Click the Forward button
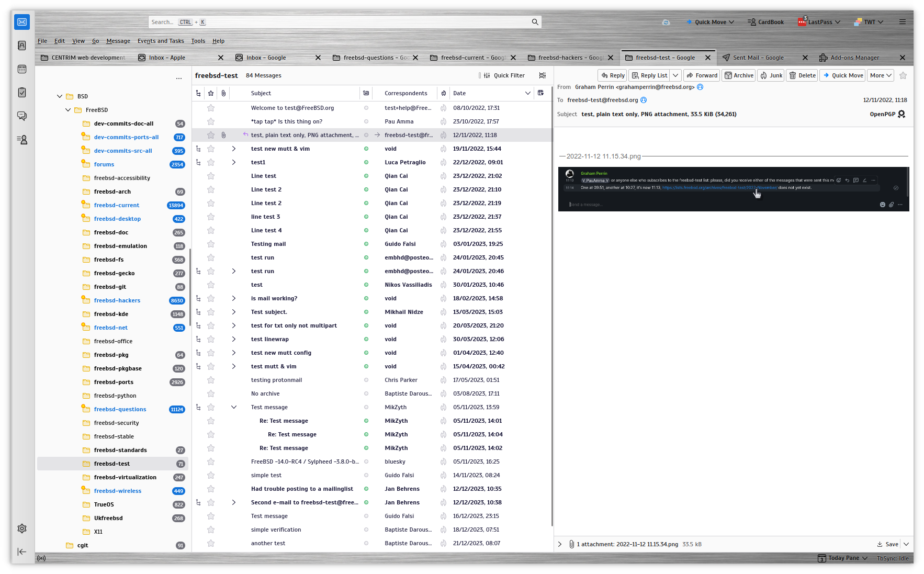Viewport: 924px width, 574px height. tap(702, 75)
